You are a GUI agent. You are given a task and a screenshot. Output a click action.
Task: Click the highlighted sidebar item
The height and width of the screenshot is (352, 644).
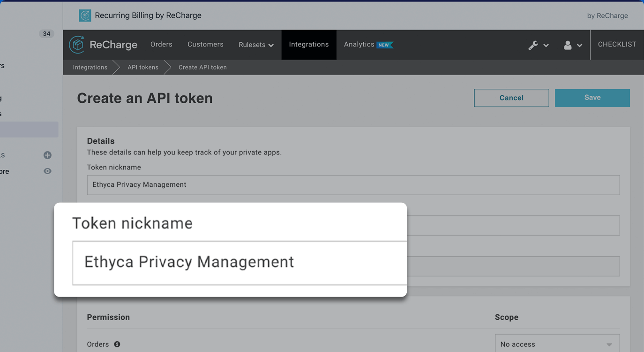[x=29, y=130]
